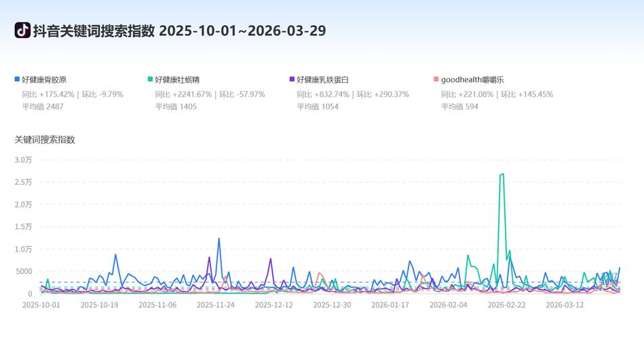Click the blue 好健康骨胶原 legend swatch

click(17, 79)
